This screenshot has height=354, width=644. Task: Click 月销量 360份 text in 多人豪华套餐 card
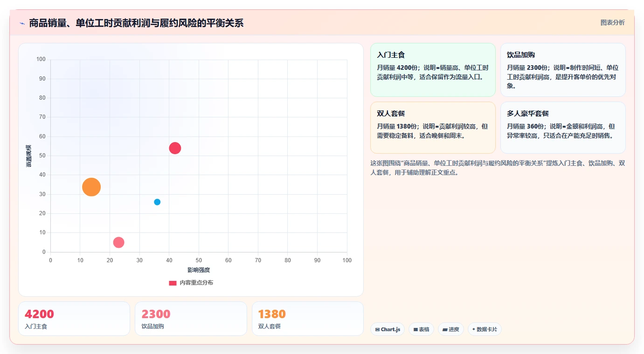pos(526,126)
